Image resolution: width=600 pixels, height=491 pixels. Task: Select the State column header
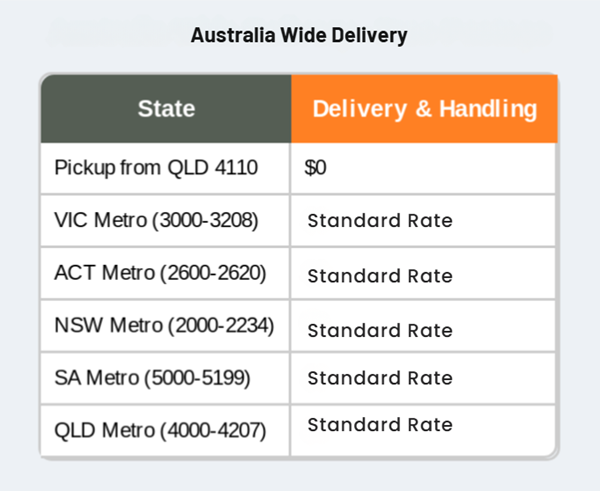[166, 109]
